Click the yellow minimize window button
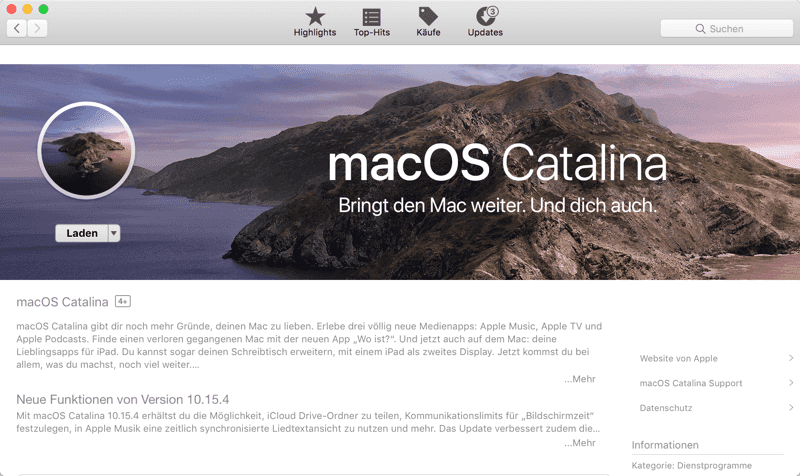 tap(28, 9)
